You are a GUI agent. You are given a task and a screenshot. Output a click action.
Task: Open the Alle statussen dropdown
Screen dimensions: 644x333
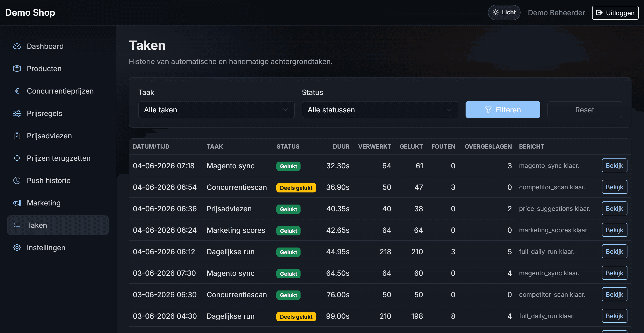(380, 110)
